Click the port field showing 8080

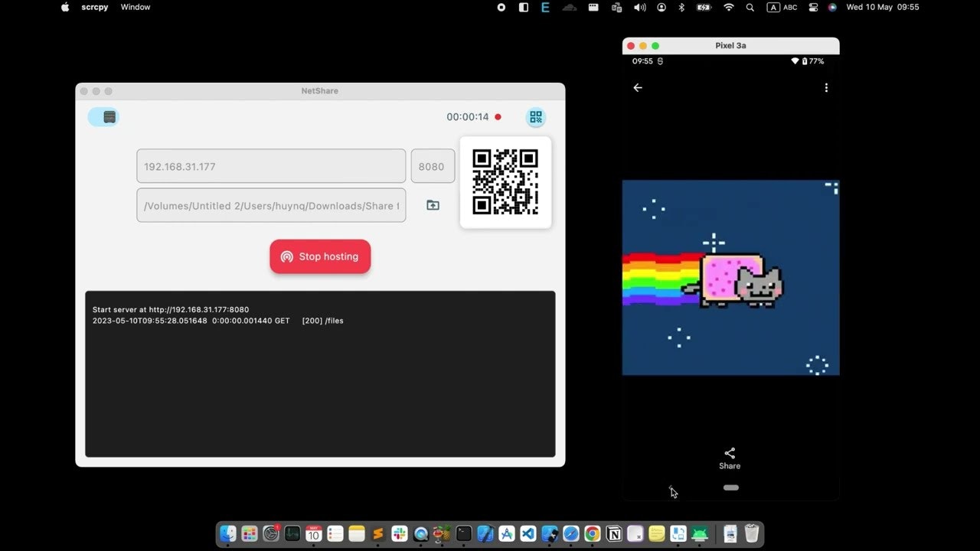[433, 166]
